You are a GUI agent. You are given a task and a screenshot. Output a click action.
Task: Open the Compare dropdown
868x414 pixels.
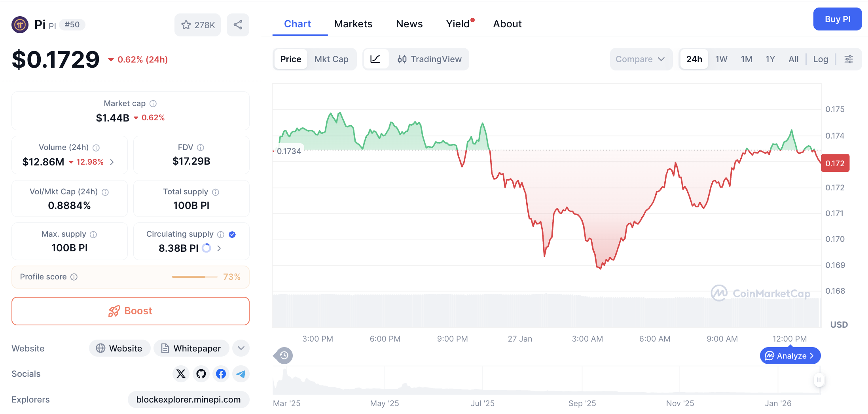click(641, 59)
